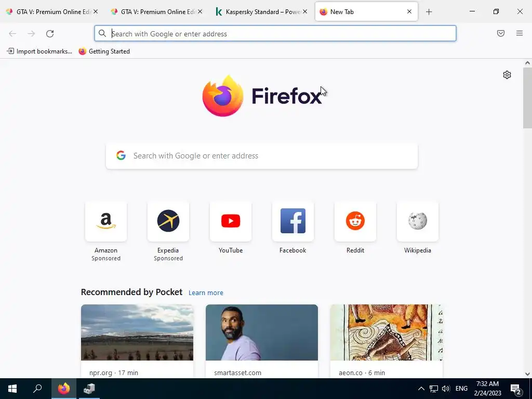Open the YouTube shortcut tile

click(x=231, y=221)
